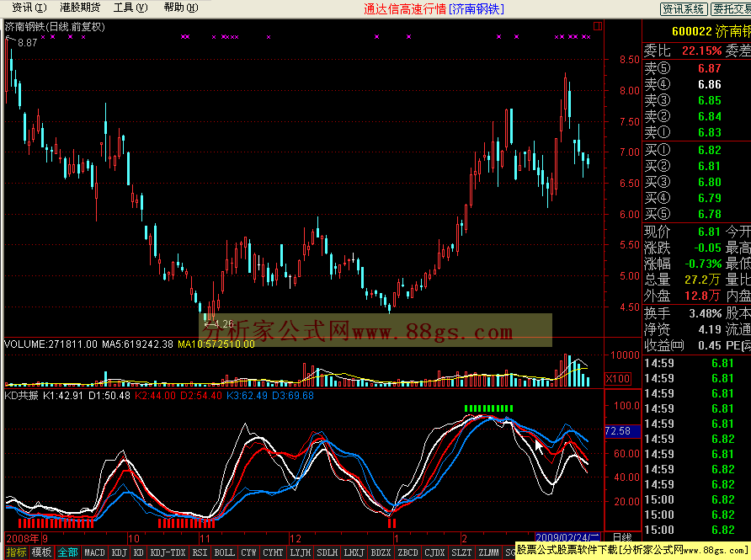The width and height of the screenshot is (751, 560).
Task: Select the RSI indicator tab
Action: pyautogui.click(x=200, y=552)
